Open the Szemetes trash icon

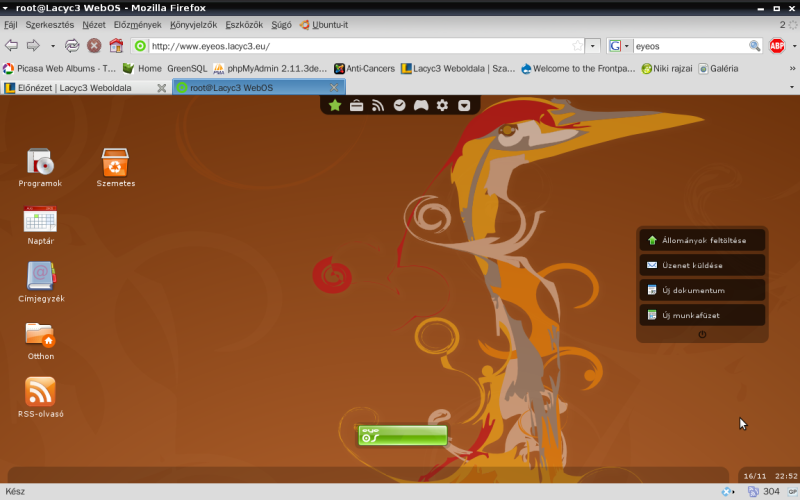pos(116,168)
